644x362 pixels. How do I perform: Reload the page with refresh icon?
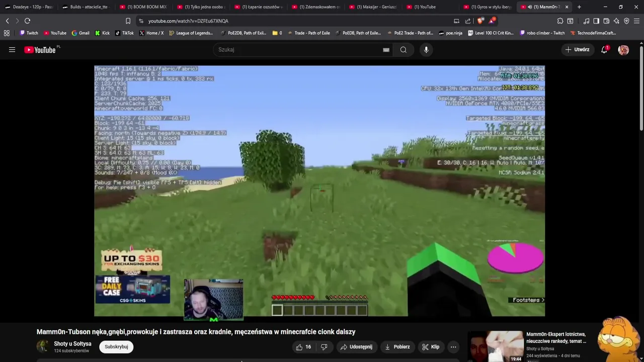coord(27,21)
